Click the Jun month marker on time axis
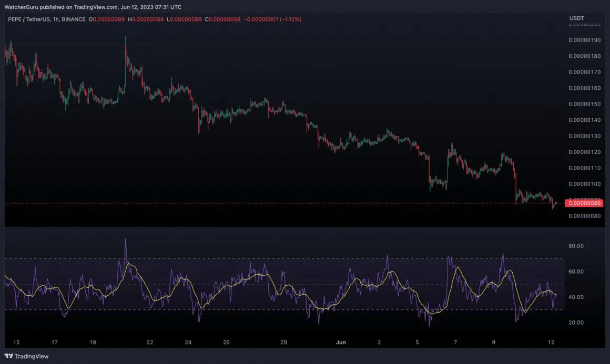Viewport: 610px width, 364px height. click(341, 342)
